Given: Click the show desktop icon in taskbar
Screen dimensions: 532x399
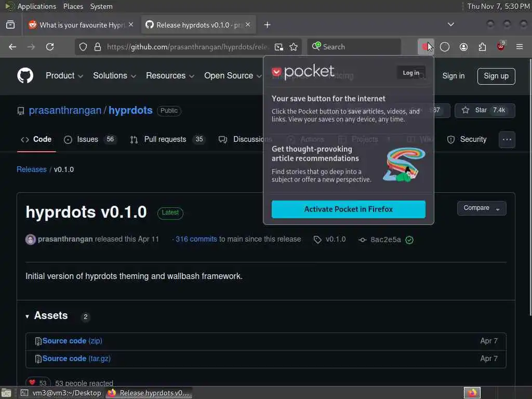Looking at the screenshot, I should 6,393.
